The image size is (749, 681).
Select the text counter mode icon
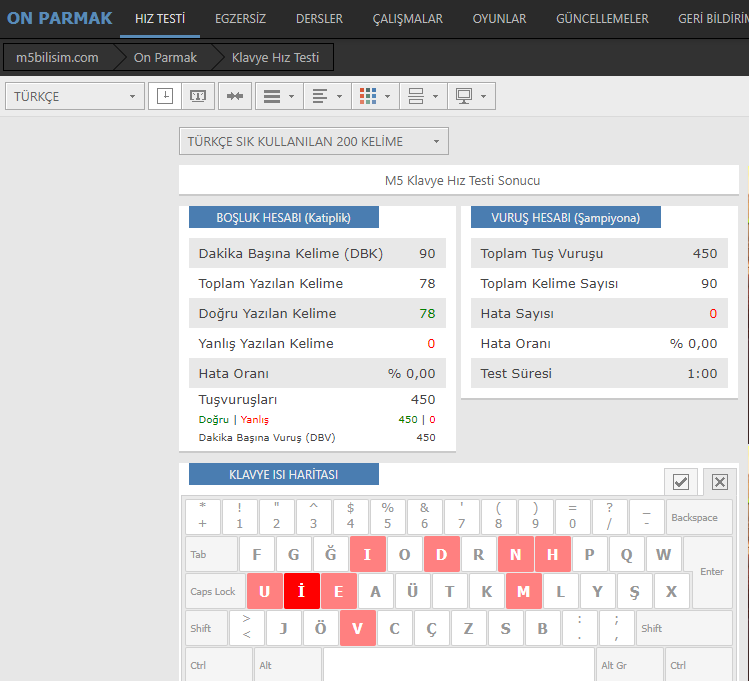point(198,96)
